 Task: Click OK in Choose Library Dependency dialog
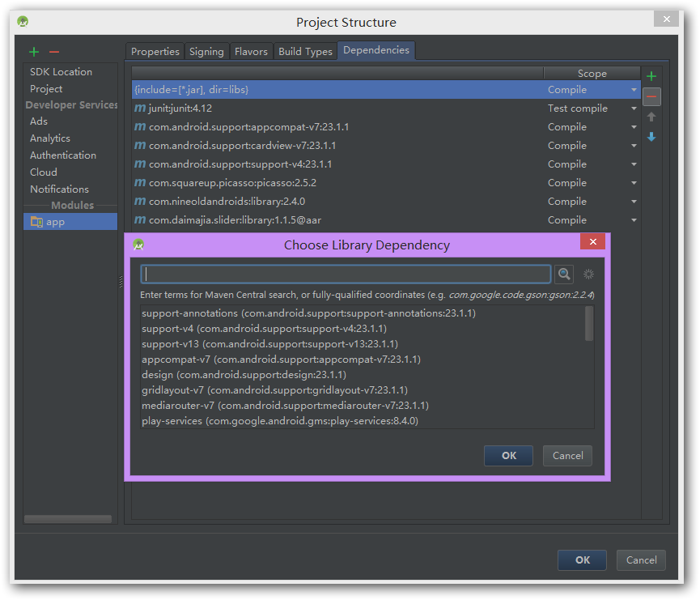click(508, 456)
